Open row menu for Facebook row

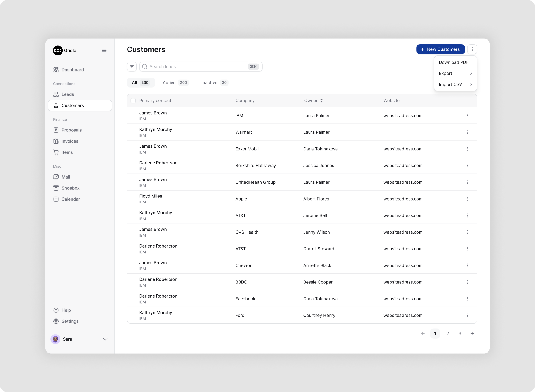tap(467, 299)
